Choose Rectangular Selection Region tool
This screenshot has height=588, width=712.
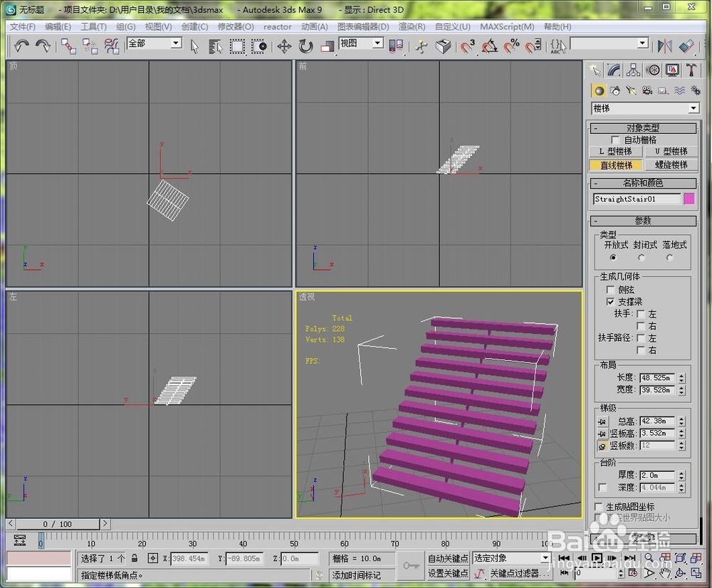pos(237,46)
